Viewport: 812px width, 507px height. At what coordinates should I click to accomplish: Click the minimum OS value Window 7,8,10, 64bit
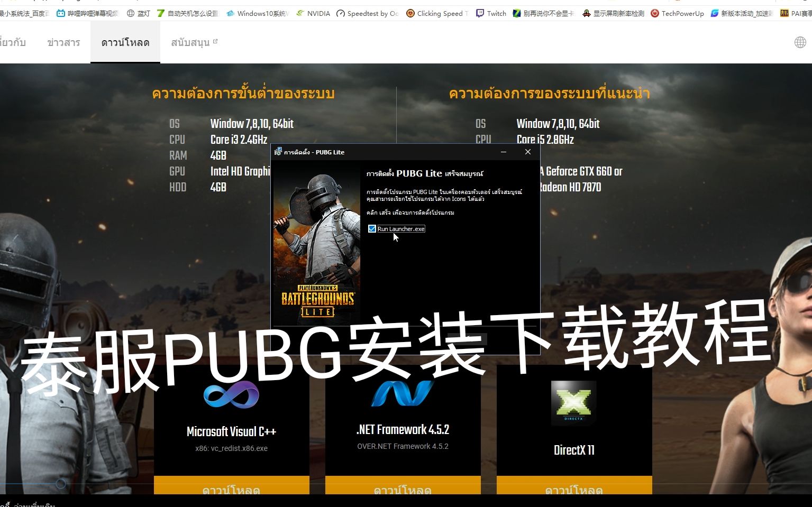[252, 124]
